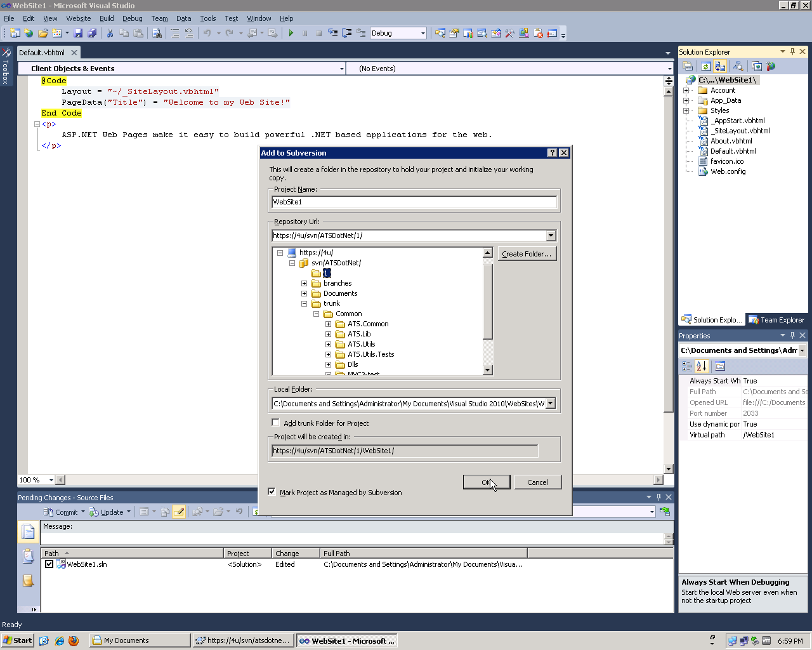Open Firefox from quick launch
This screenshot has height=650, width=812.
(74, 640)
